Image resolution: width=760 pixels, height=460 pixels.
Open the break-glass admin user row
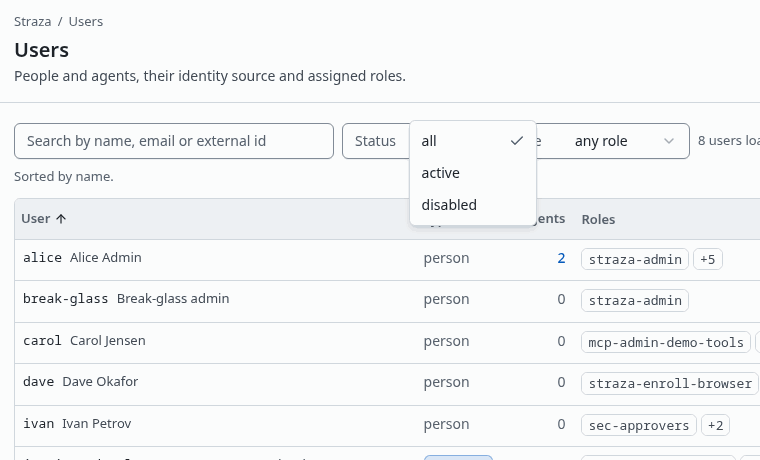pyautogui.click(x=387, y=301)
